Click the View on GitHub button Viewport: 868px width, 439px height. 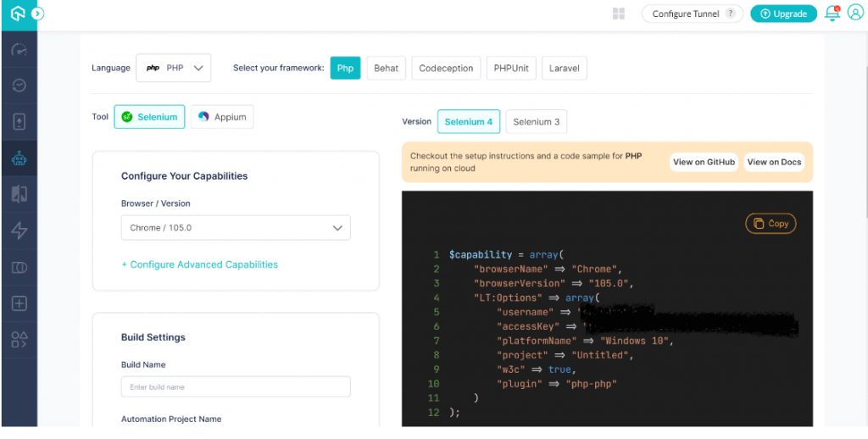coord(704,162)
